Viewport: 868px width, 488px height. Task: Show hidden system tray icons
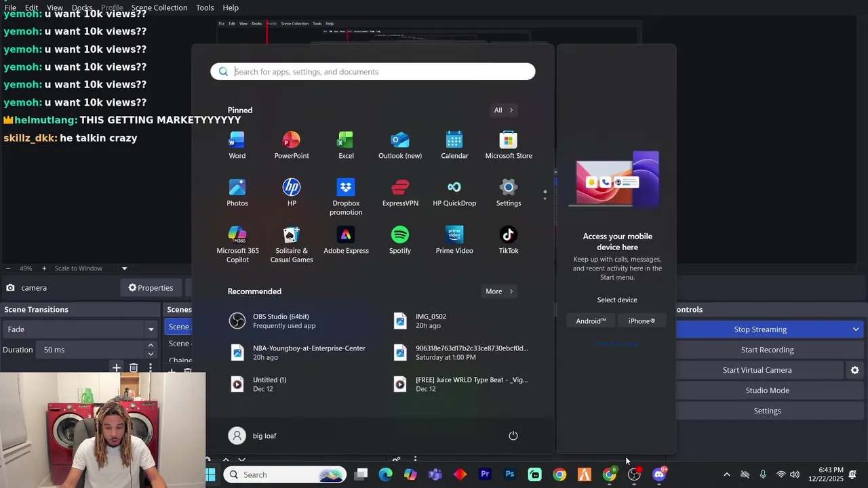click(726, 474)
